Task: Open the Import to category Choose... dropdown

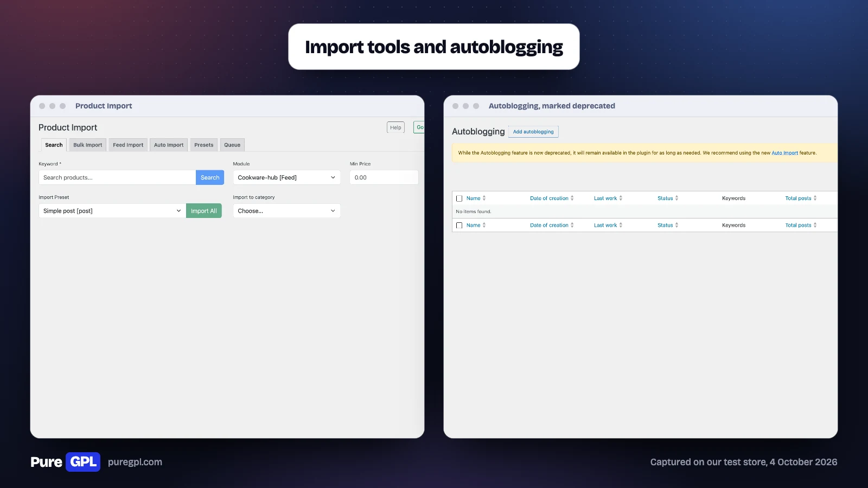Action: click(286, 211)
